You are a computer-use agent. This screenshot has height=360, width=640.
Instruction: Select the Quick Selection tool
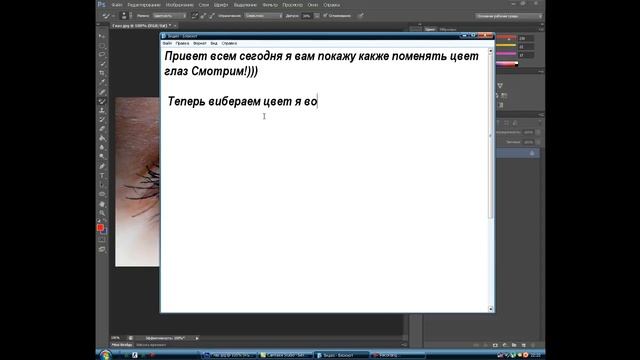click(102, 64)
